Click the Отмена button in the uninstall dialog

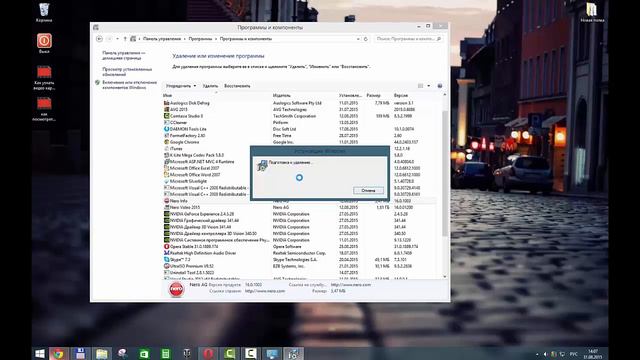368,191
